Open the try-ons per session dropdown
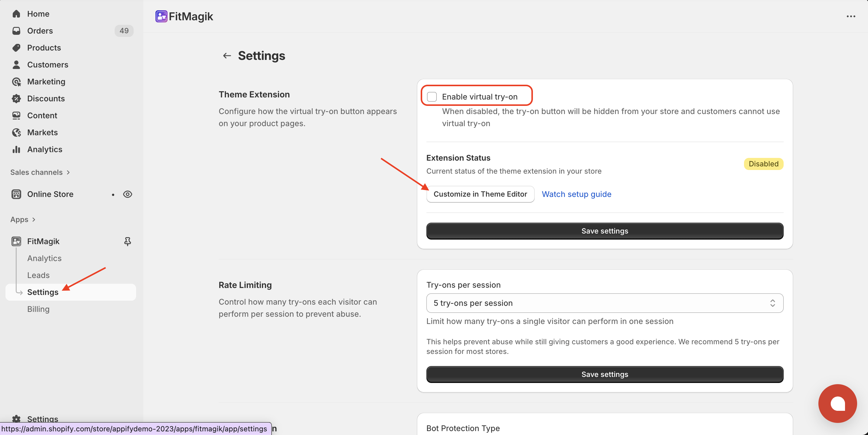Screen dimensions: 868x435 [605, 303]
